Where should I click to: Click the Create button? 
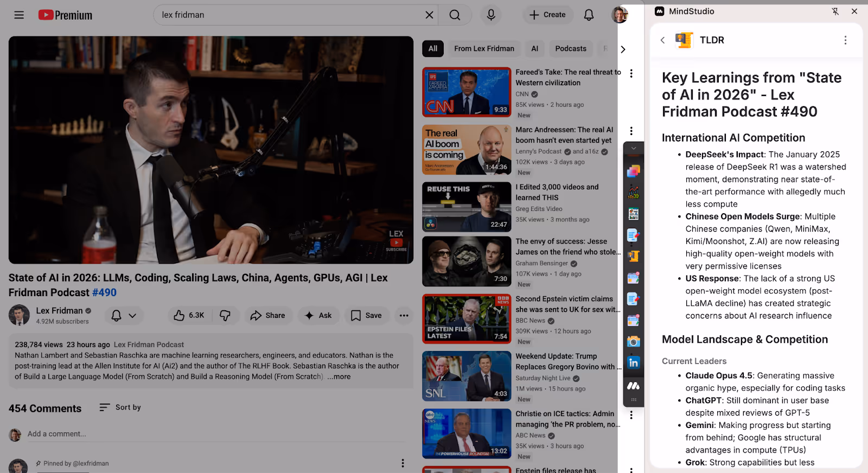[547, 15]
